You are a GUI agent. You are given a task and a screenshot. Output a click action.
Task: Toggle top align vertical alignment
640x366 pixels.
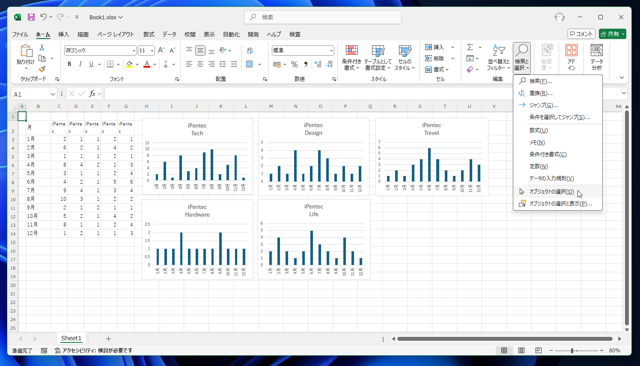[189, 50]
